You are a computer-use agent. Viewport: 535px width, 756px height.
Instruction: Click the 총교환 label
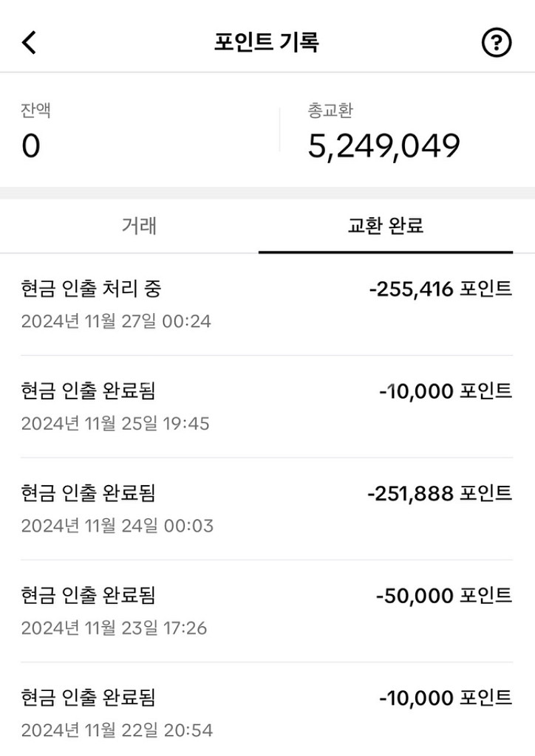pos(330,111)
